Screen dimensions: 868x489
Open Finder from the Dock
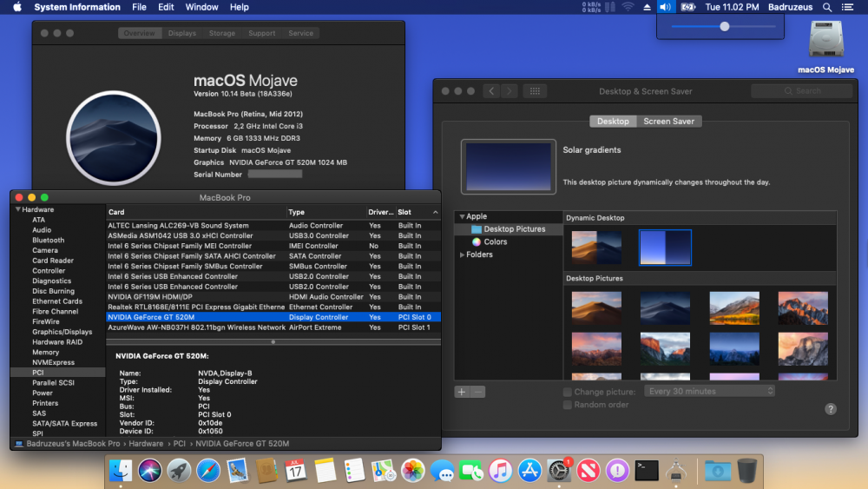(x=120, y=470)
